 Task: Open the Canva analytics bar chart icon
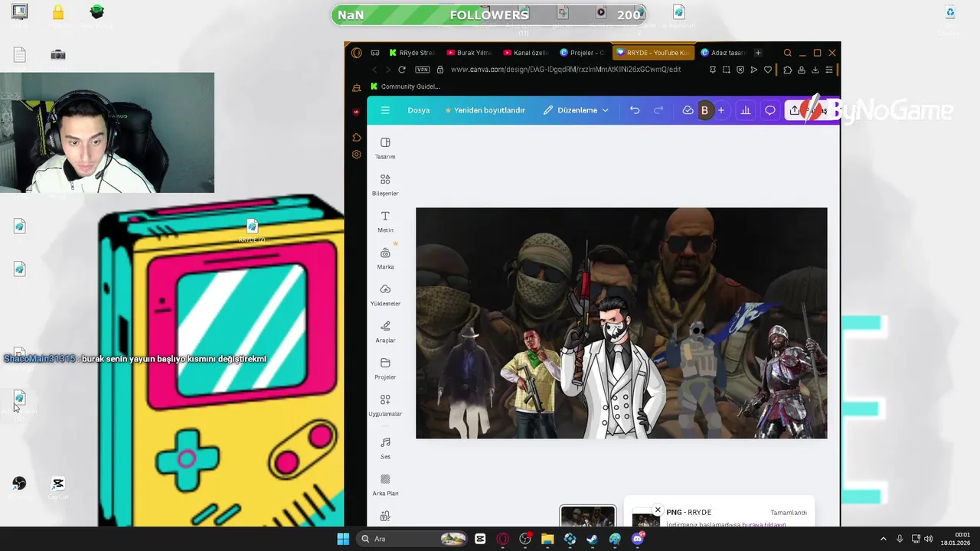click(746, 110)
